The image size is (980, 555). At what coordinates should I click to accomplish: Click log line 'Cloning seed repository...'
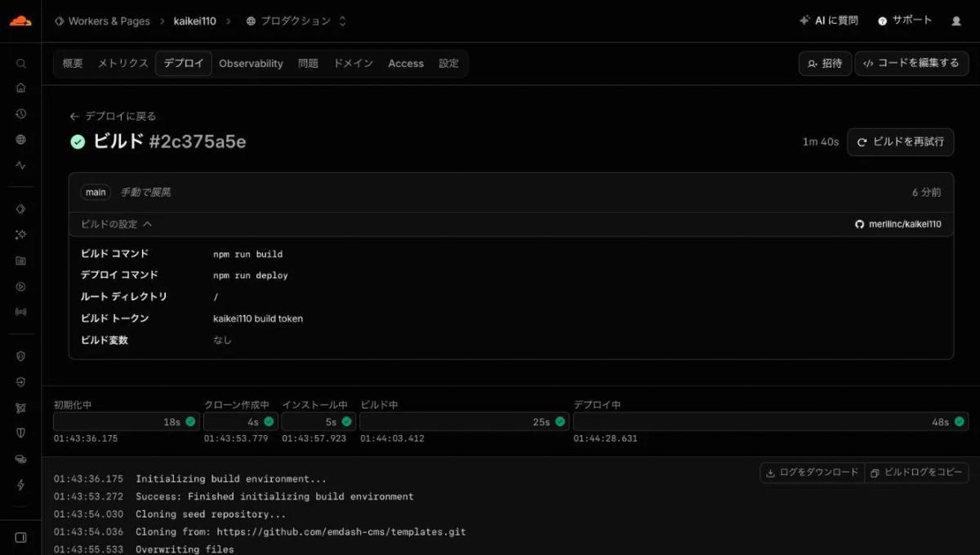(x=211, y=514)
